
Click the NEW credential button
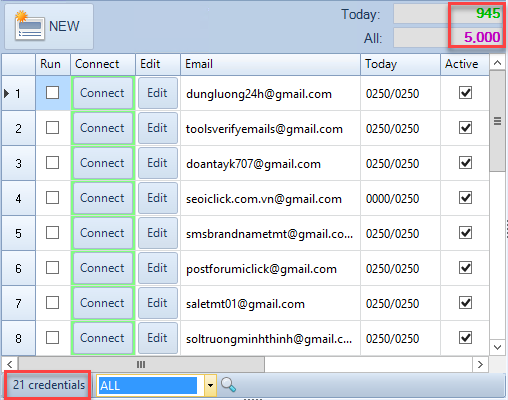coord(49,26)
